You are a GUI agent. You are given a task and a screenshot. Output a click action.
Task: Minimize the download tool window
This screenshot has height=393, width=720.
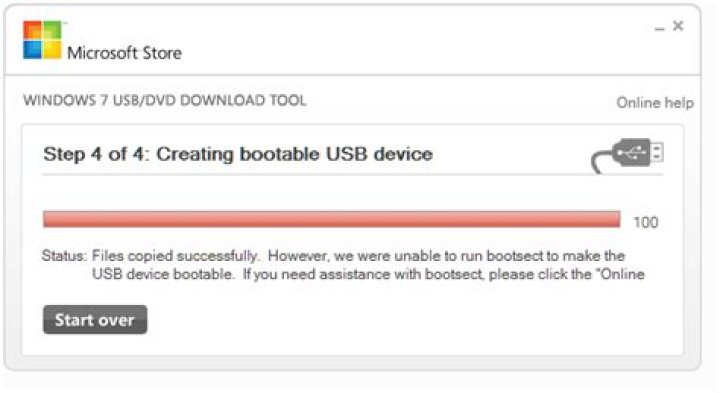point(659,28)
